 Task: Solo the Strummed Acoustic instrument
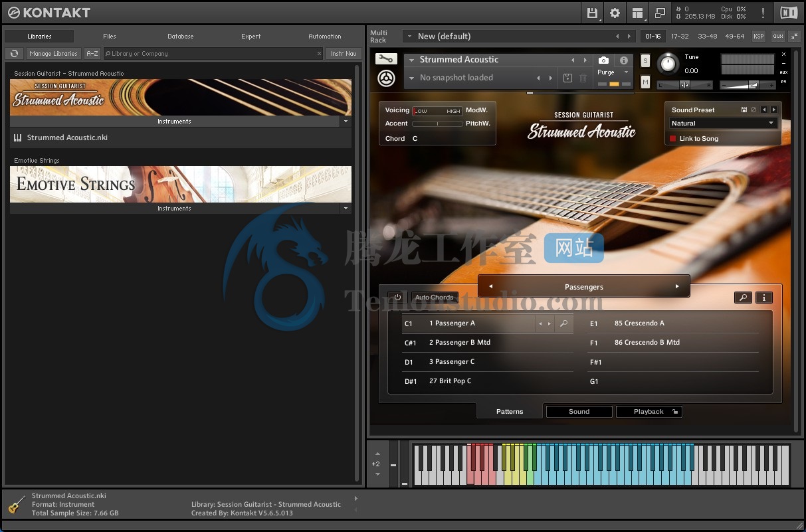click(645, 60)
